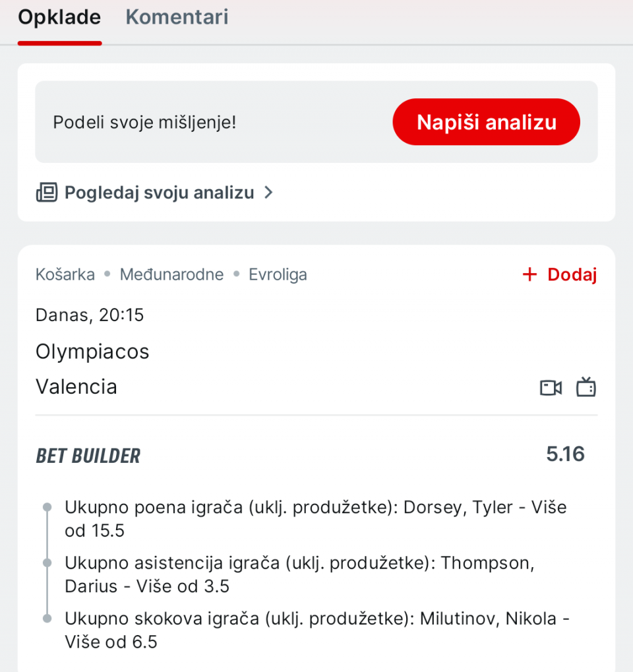Open the Pogledaj svoju analizu link
The width and height of the screenshot is (633, 672).
pyautogui.click(x=159, y=193)
